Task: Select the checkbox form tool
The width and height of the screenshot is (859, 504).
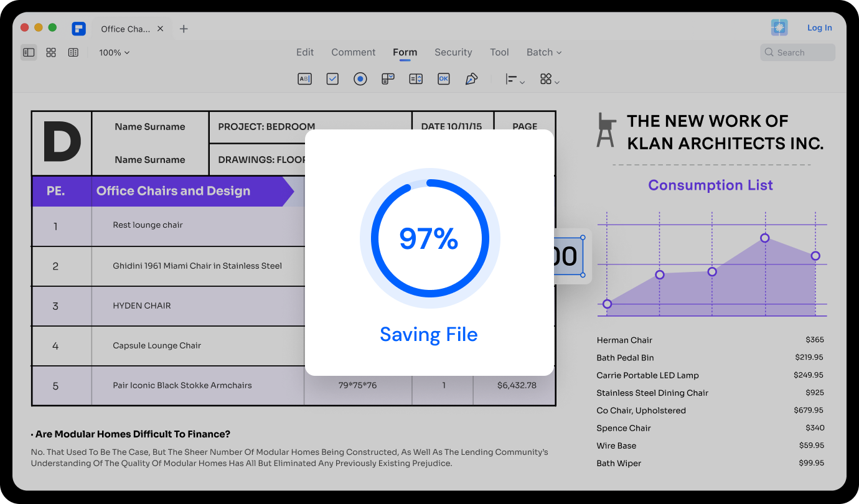Action: [332, 79]
